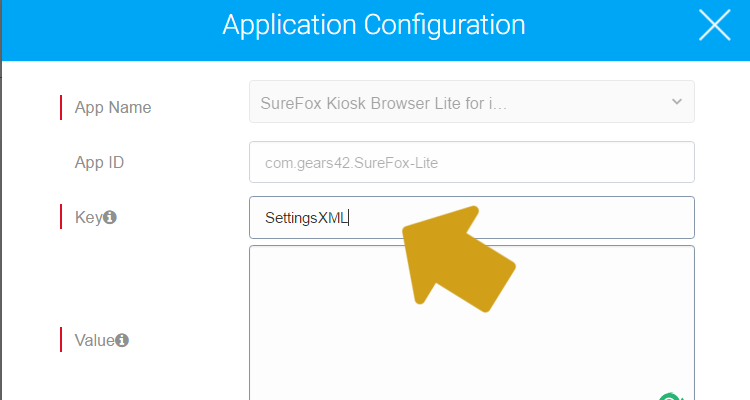Click the Application Configuration title text
The width and height of the screenshot is (750, 400).
tap(373, 26)
